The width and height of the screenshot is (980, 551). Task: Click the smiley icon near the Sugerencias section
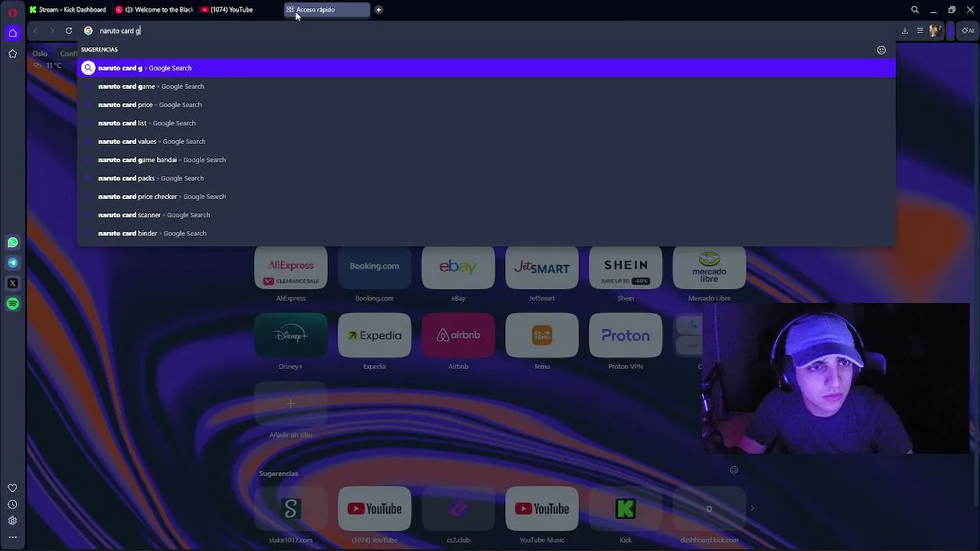733,470
